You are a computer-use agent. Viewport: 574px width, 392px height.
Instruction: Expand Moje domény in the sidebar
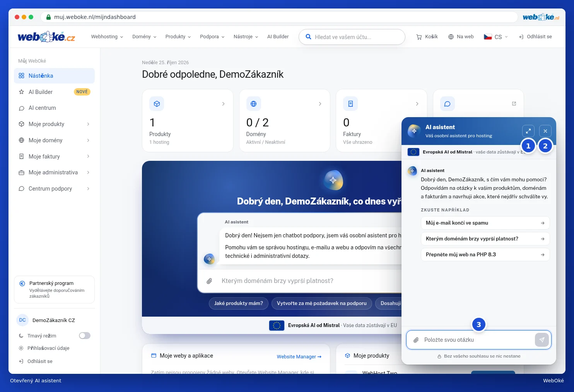pyautogui.click(x=54, y=140)
